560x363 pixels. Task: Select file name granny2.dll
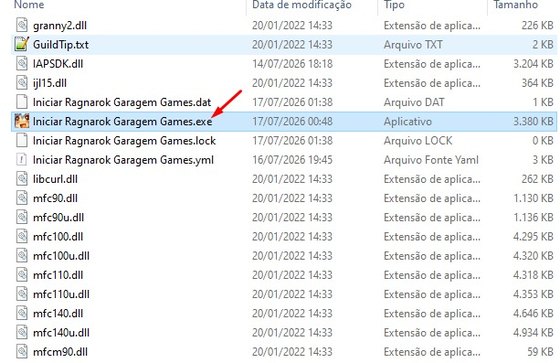point(60,25)
